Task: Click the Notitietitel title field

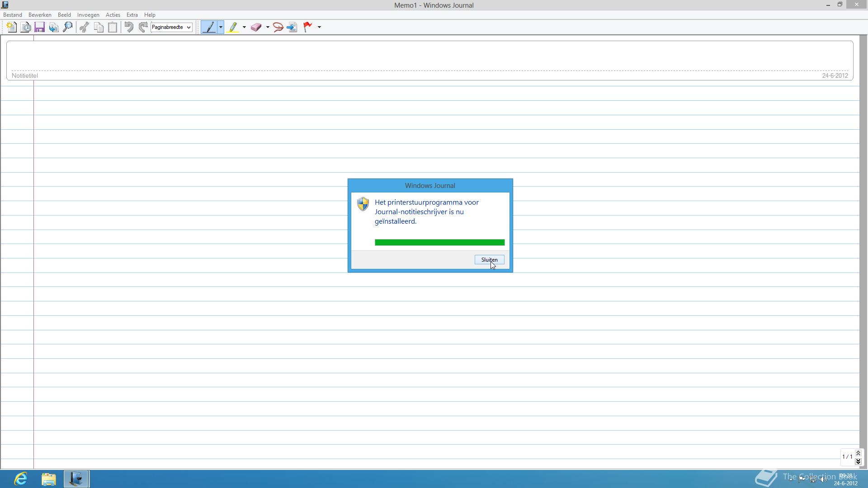Action: [429, 56]
